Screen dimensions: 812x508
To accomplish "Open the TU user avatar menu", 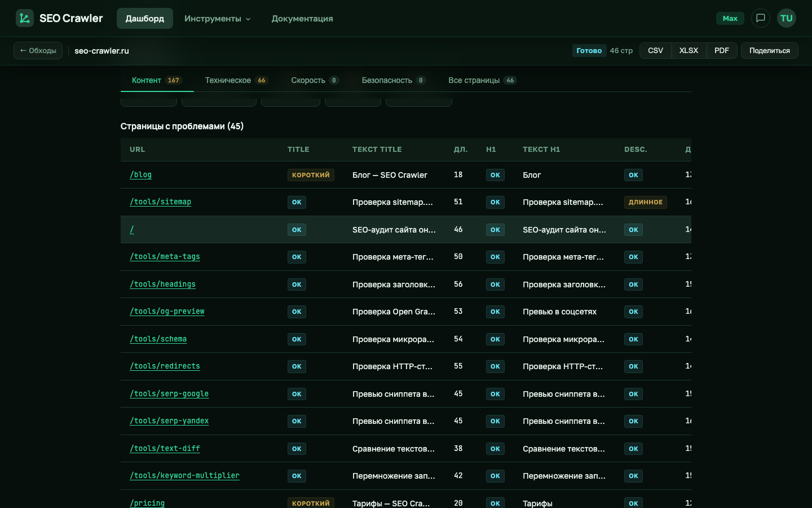I will (x=787, y=18).
